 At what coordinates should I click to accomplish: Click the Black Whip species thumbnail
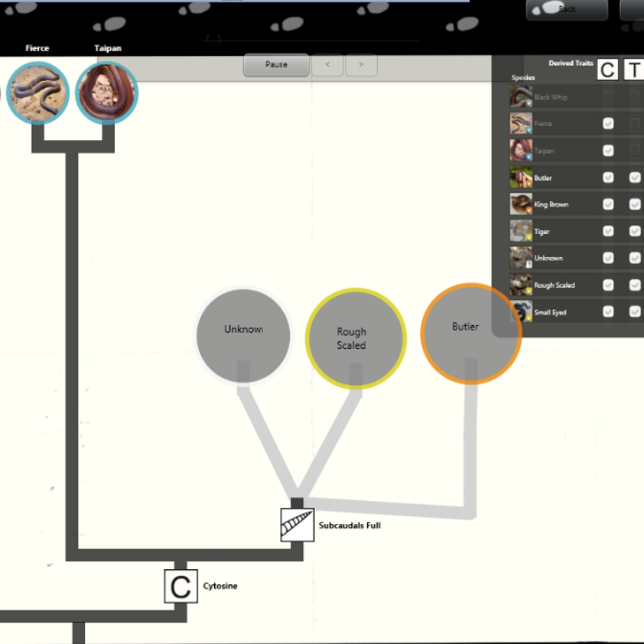pos(520,96)
